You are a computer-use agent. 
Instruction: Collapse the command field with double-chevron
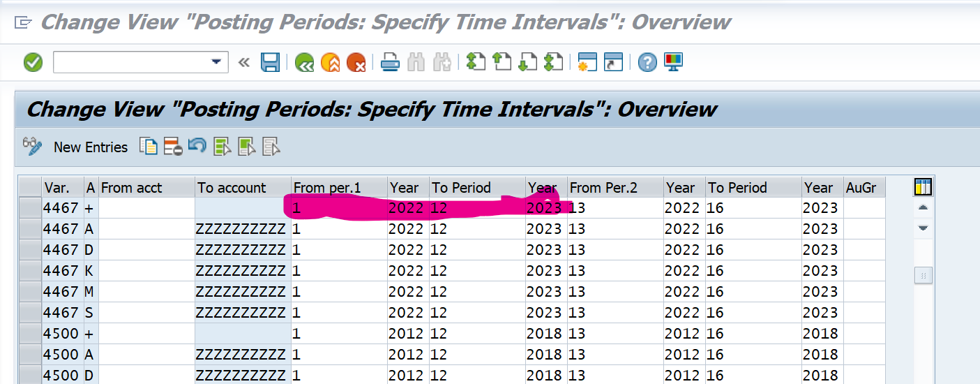pos(243,63)
